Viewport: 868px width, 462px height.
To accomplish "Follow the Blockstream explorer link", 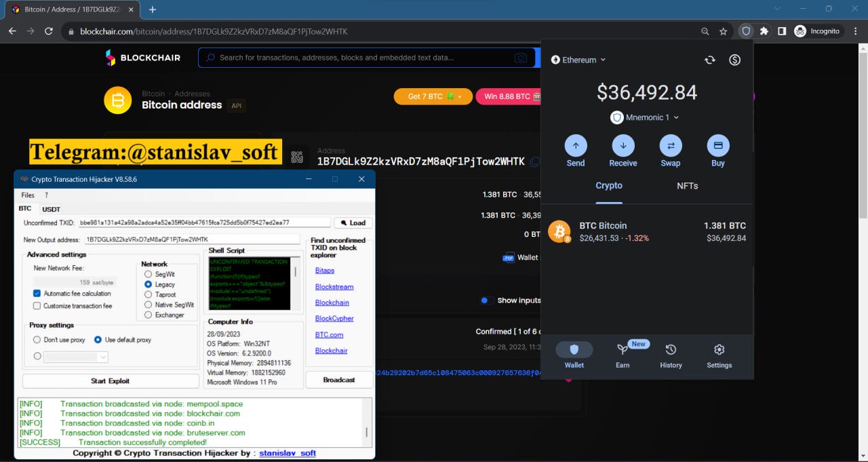I will tap(334, 286).
